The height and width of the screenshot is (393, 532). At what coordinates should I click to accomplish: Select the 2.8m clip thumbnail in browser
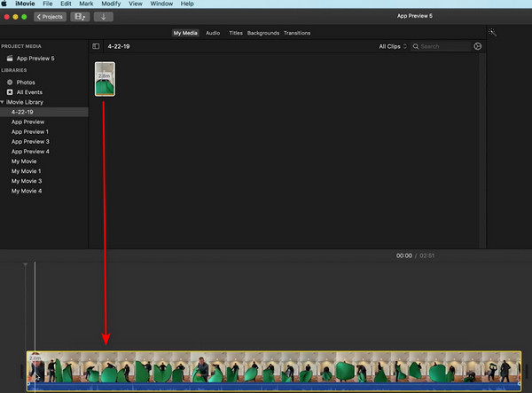tap(105, 79)
